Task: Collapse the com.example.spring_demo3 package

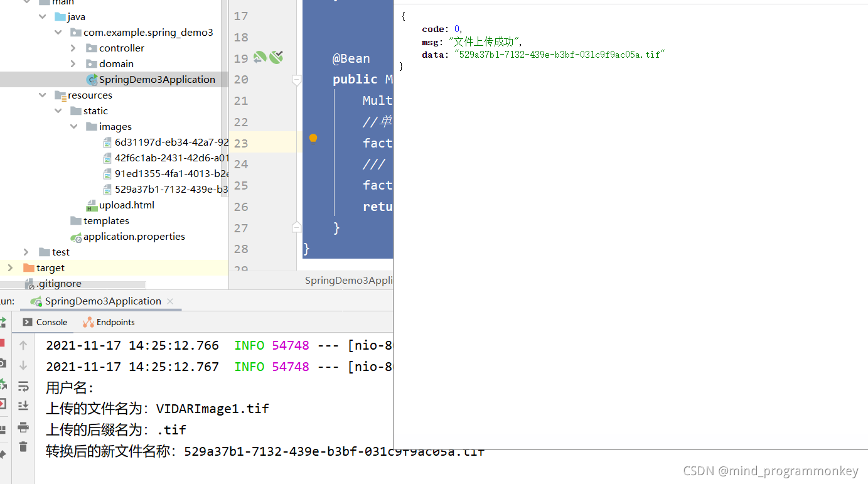Action: pyautogui.click(x=58, y=32)
